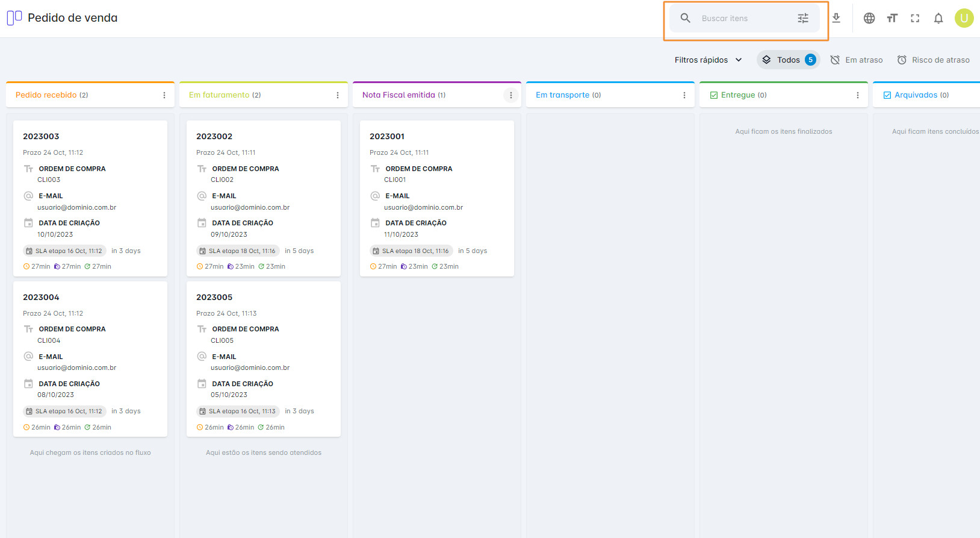Select the Todos filter
This screenshot has width=980, height=538.
pos(789,60)
